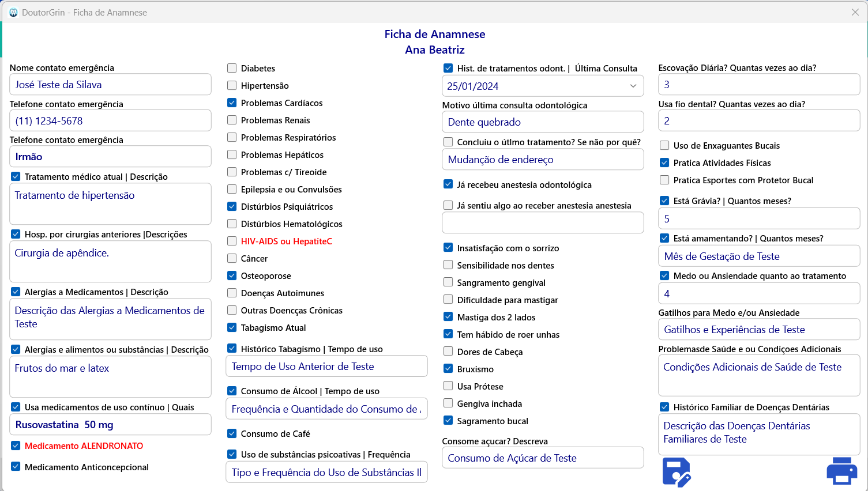Disable Pratica Atividades Físicas
The image size is (868, 491).
(664, 163)
